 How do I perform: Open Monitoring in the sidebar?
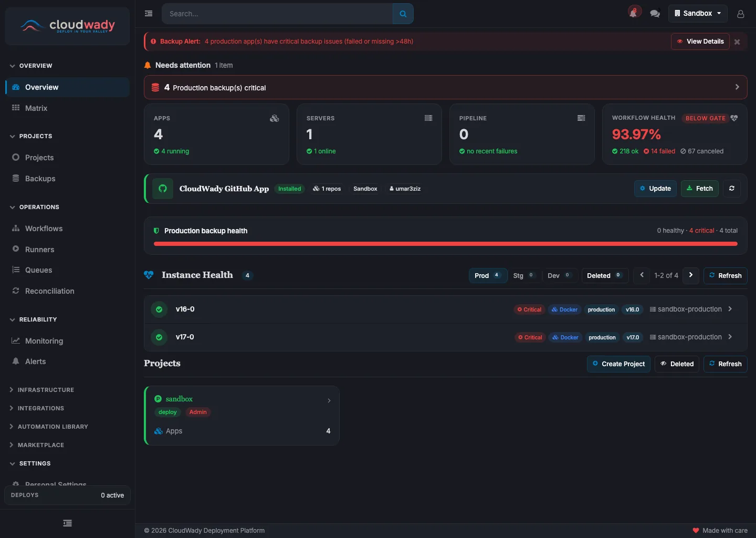[x=67, y=341]
